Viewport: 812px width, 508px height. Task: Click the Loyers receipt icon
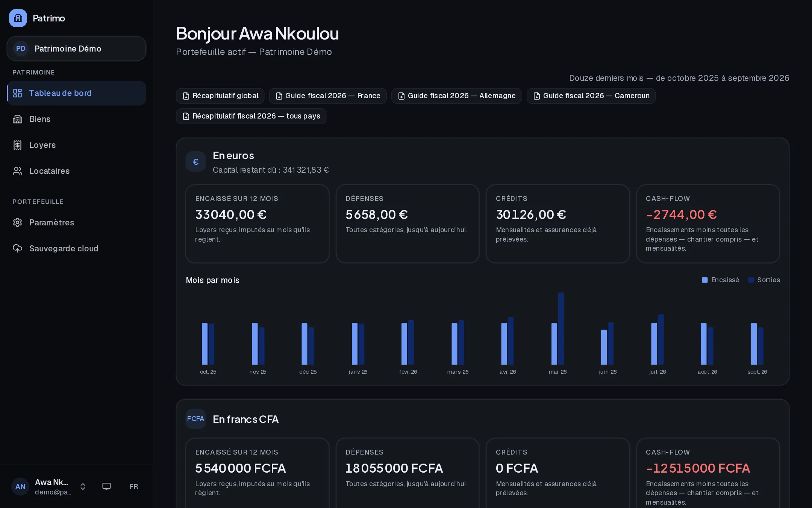coord(18,145)
